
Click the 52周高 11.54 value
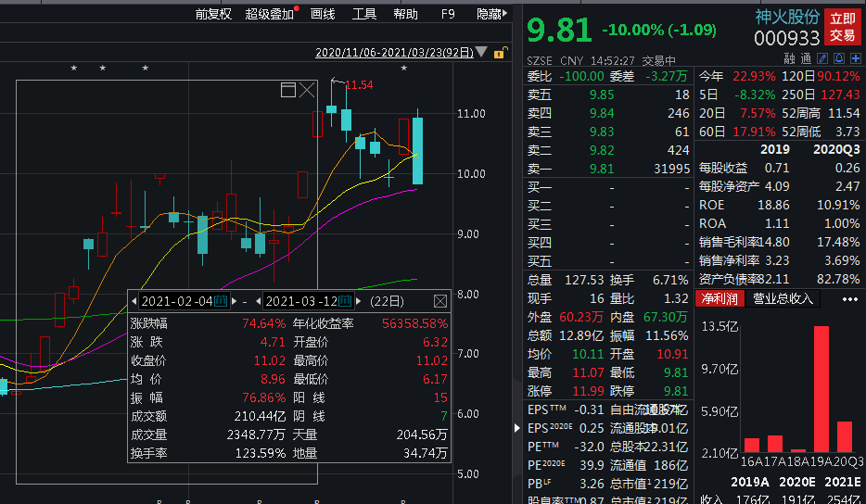point(844,113)
